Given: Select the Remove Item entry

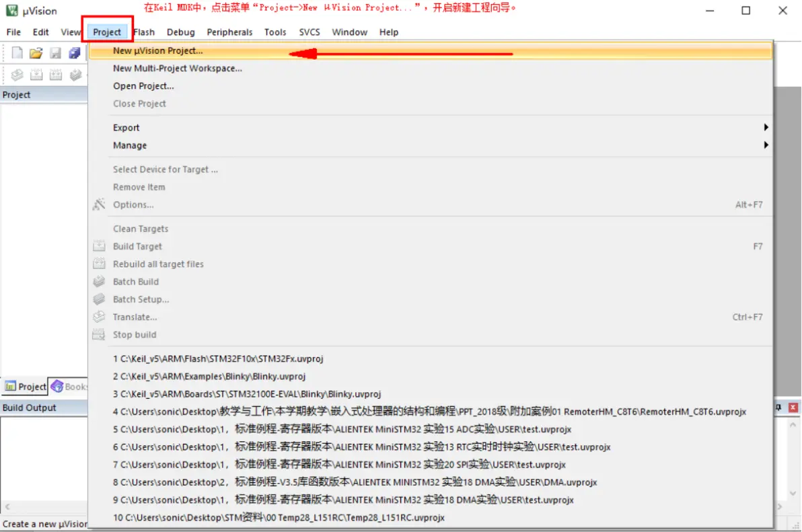Looking at the screenshot, I should tap(430, 187).
